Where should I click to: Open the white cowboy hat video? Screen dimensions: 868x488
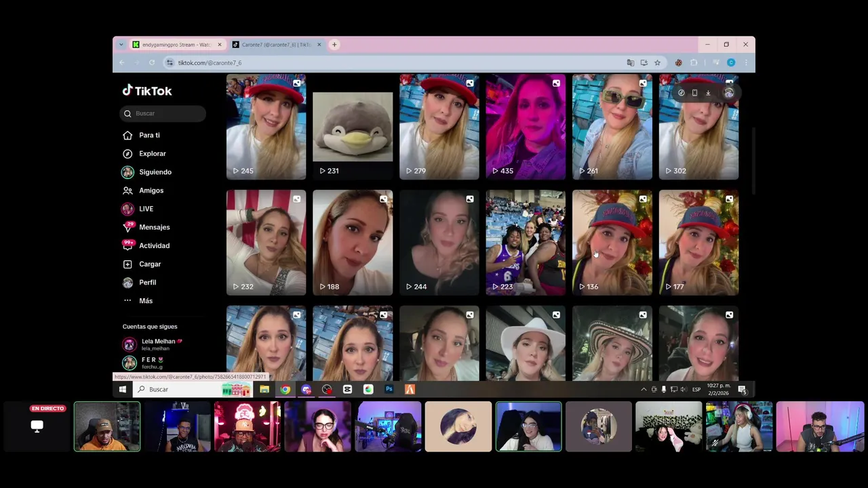pos(526,343)
